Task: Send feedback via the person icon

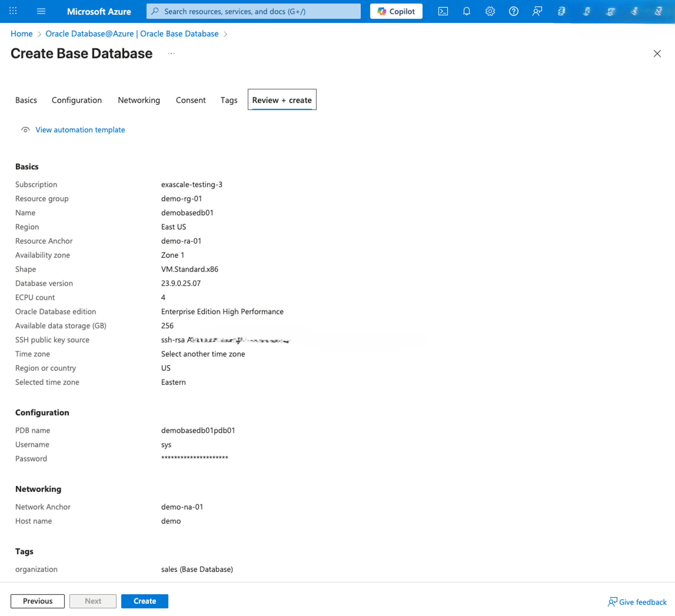Action: (537, 11)
